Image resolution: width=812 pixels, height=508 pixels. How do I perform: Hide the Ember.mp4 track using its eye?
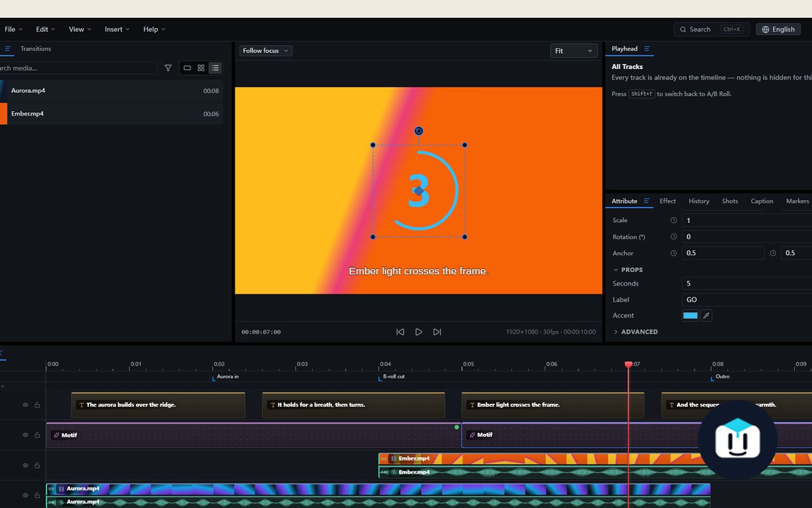(x=25, y=465)
